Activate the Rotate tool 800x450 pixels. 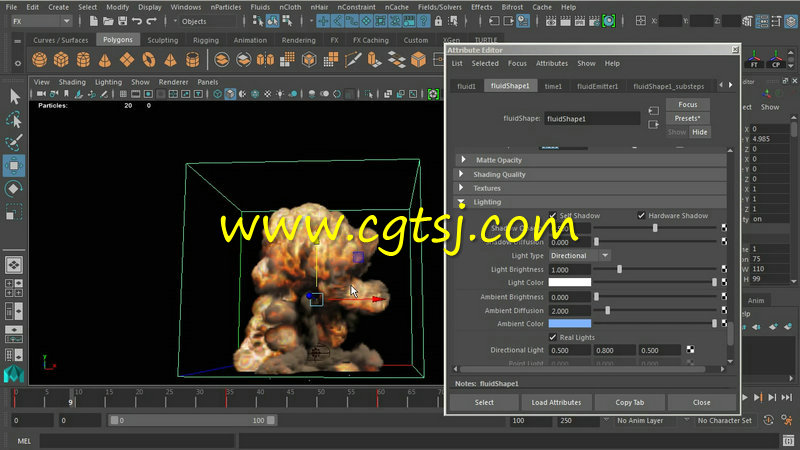coord(14,189)
